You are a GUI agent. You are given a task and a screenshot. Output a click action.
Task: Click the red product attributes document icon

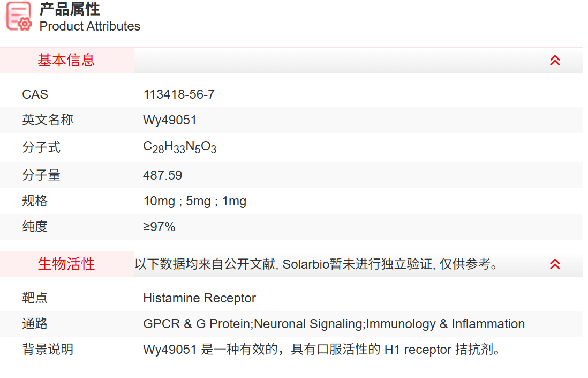[x=18, y=16]
